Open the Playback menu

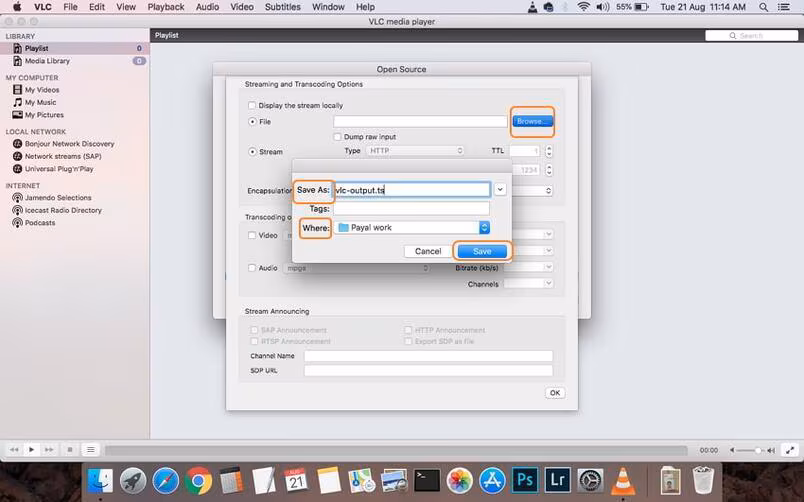click(166, 7)
